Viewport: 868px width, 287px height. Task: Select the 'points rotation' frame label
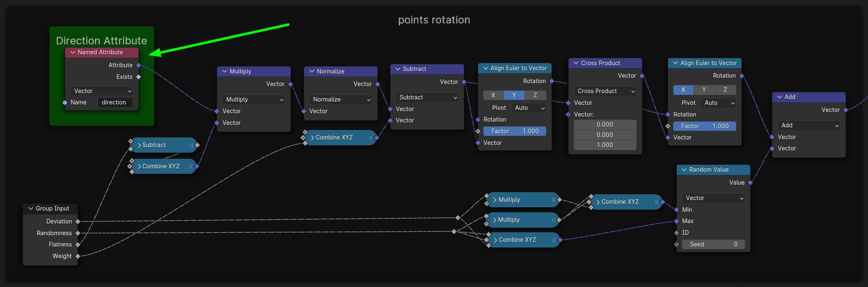click(x=434, y=20)
